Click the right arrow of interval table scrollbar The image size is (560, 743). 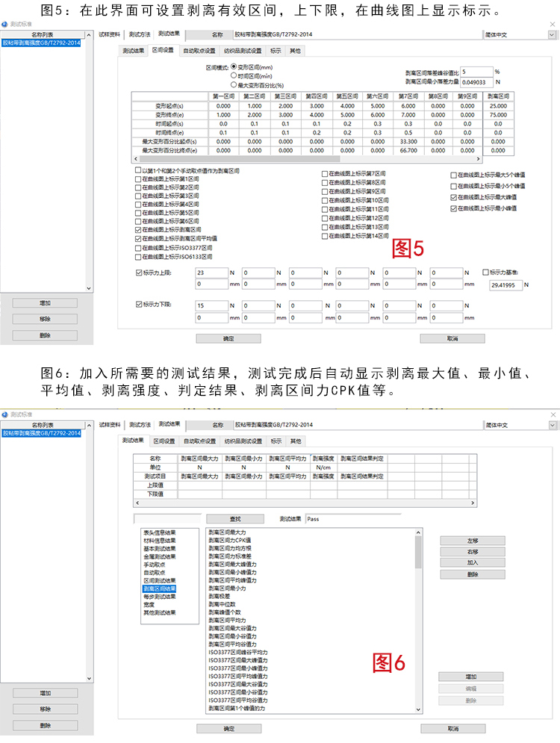pyautogui.click(x=503, y=159)
